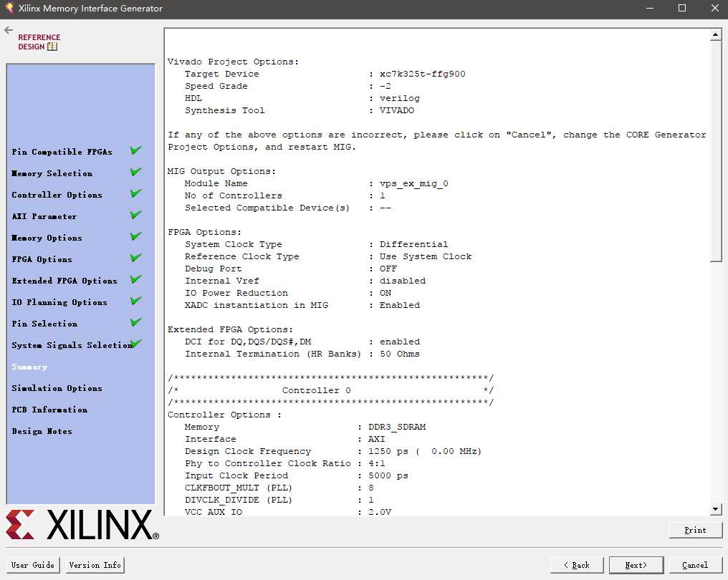Go to Memory Selection step
This screenshot has height=580, width=728.
52,173
